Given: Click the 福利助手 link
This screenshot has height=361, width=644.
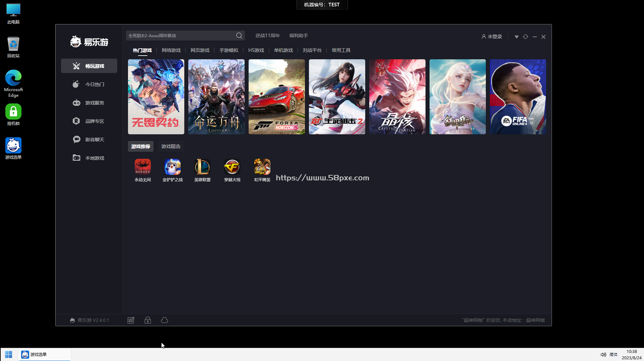Looking at the screenshot, I should (x=298, y=35).
